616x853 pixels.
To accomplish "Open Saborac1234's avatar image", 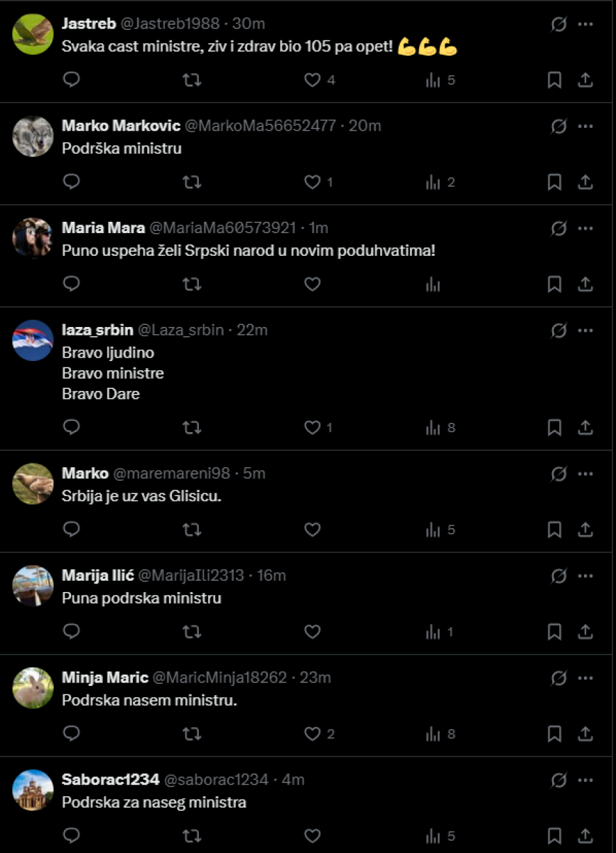I will [33, 790].
